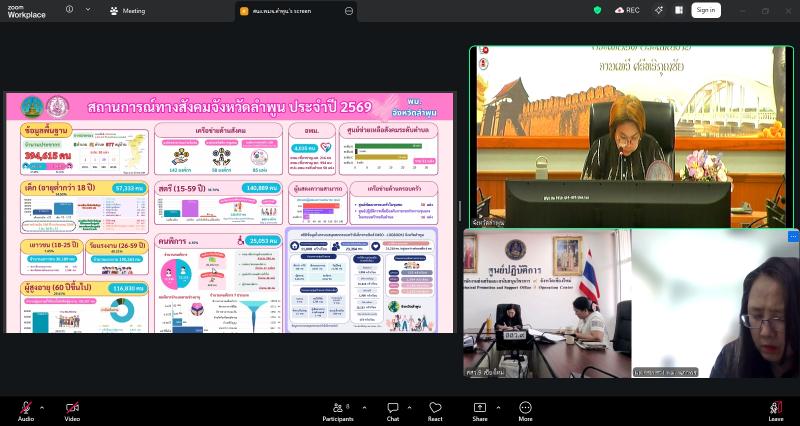The width and height of the screenshot is (800, 426).
Task: Expand the caret beside Share
Action: 498,408
